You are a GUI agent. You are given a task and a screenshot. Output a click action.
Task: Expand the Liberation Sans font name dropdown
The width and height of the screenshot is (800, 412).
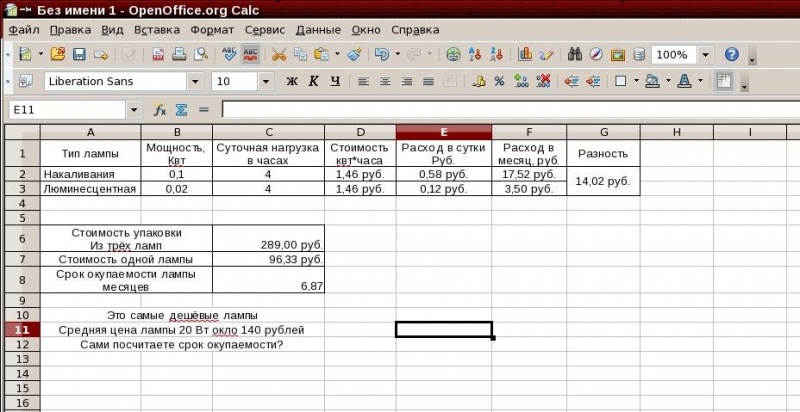click(x=195, y=82)
